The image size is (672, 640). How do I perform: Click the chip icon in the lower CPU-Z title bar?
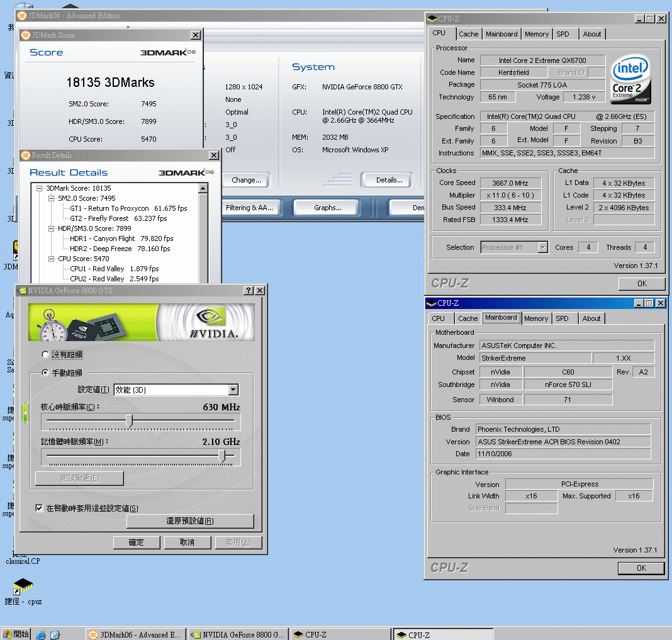[431, 303]
